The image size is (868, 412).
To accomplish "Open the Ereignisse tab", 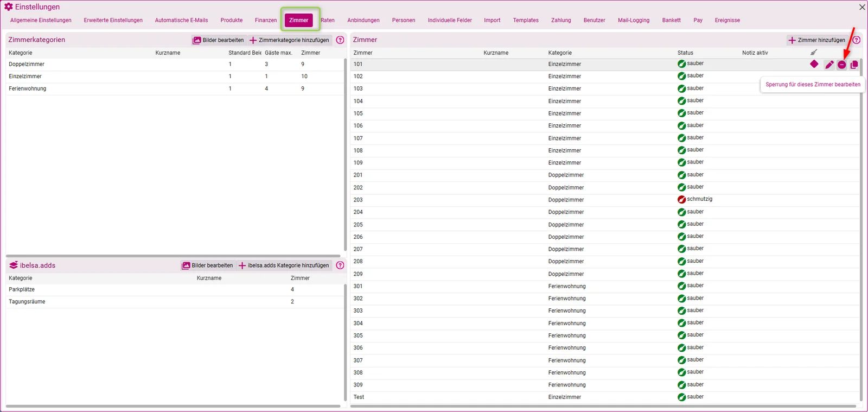I will (727, 20).
